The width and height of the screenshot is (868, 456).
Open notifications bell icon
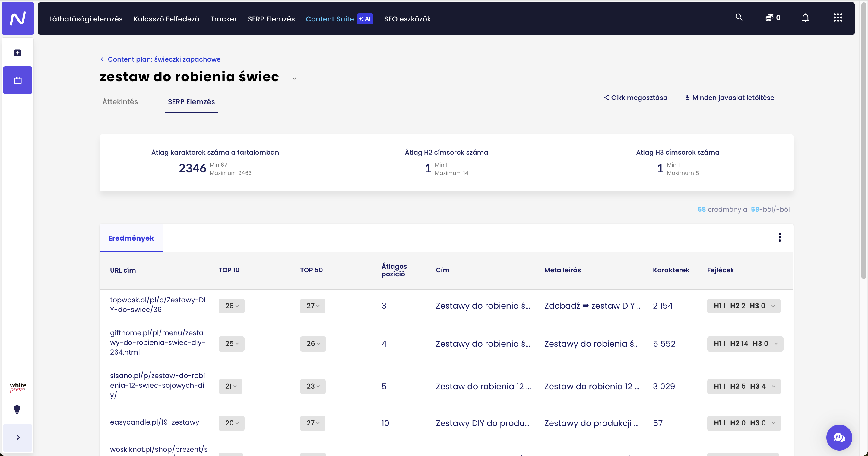805,18
